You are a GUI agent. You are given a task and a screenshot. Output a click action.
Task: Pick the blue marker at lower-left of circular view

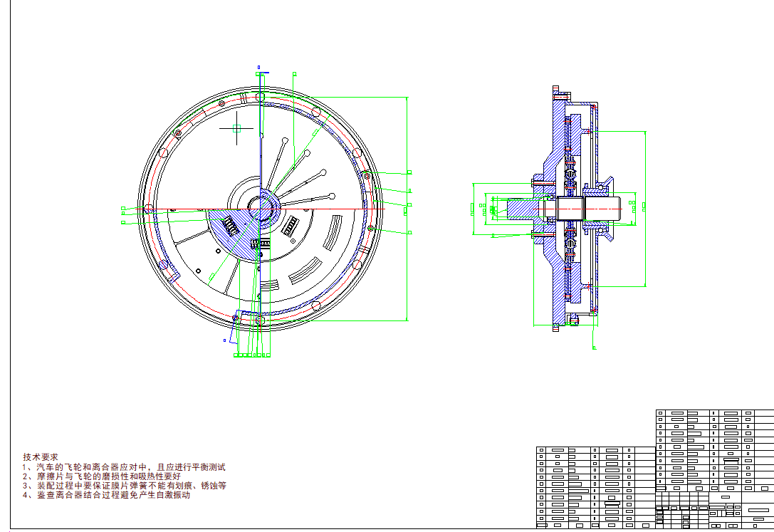(225, 340)
